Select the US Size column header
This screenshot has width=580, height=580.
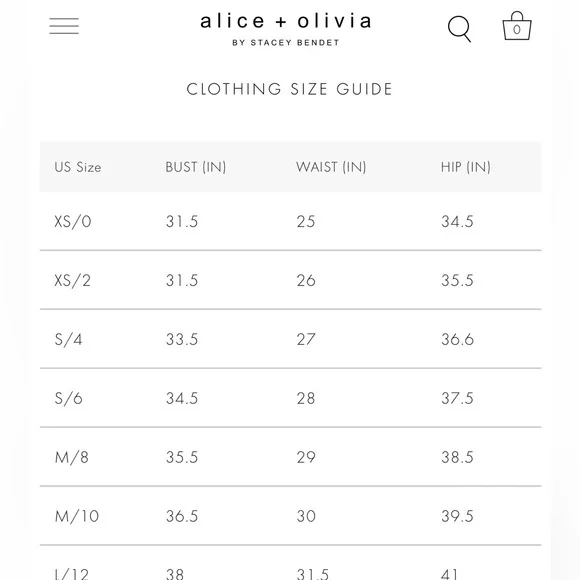[x=78, y=167]
